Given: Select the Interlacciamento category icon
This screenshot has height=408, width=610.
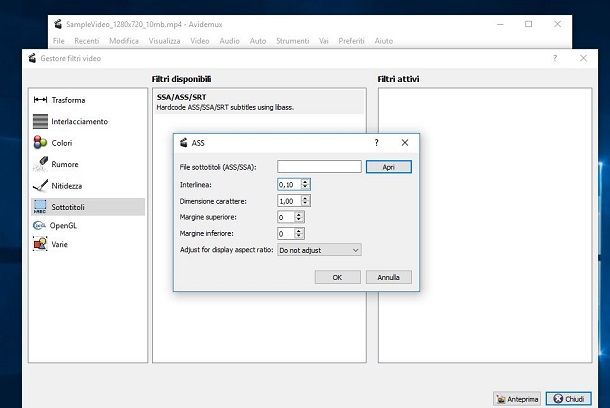Looking at the screenshot, I should coord(40,121).
